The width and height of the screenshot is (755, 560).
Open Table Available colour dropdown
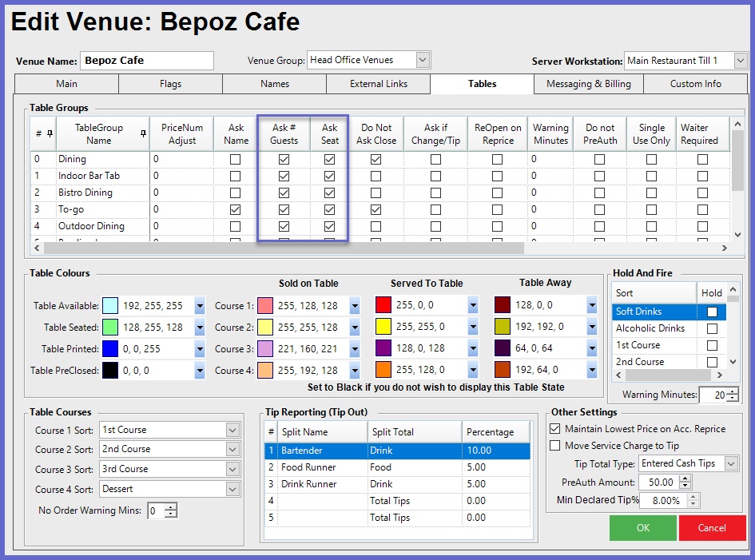[x=200, y=306]
